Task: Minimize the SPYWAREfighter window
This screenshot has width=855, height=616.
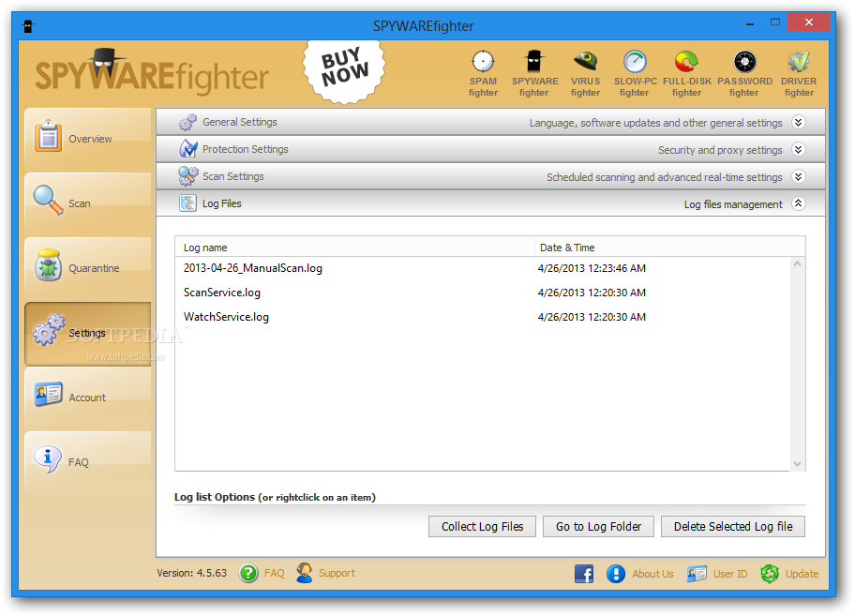Action: pyautogui.click(x=751, y=23)
